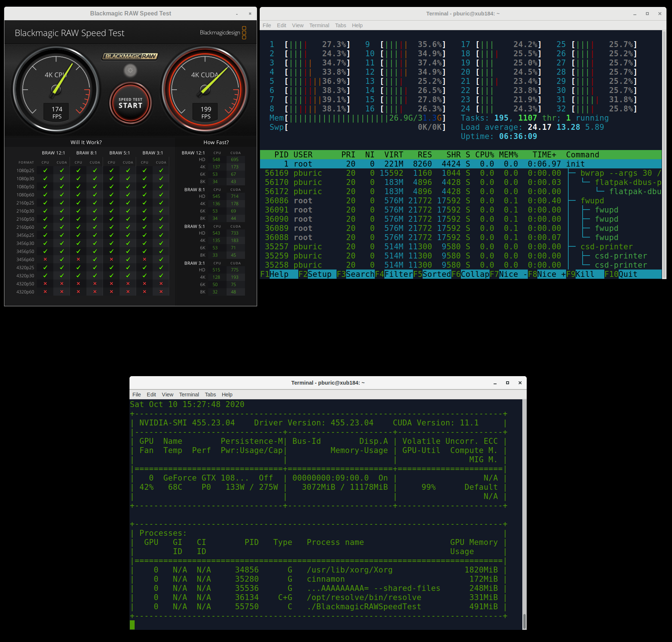Select process 56169 bwrap row

click(461, 173)
